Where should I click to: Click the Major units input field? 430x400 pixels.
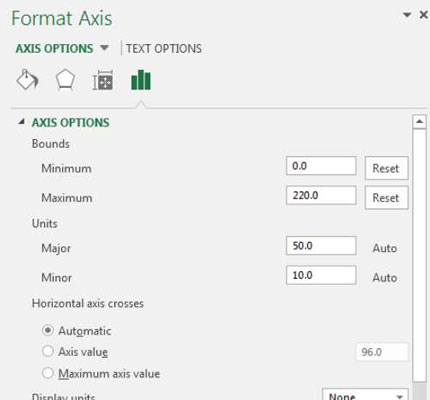[321, 246]
